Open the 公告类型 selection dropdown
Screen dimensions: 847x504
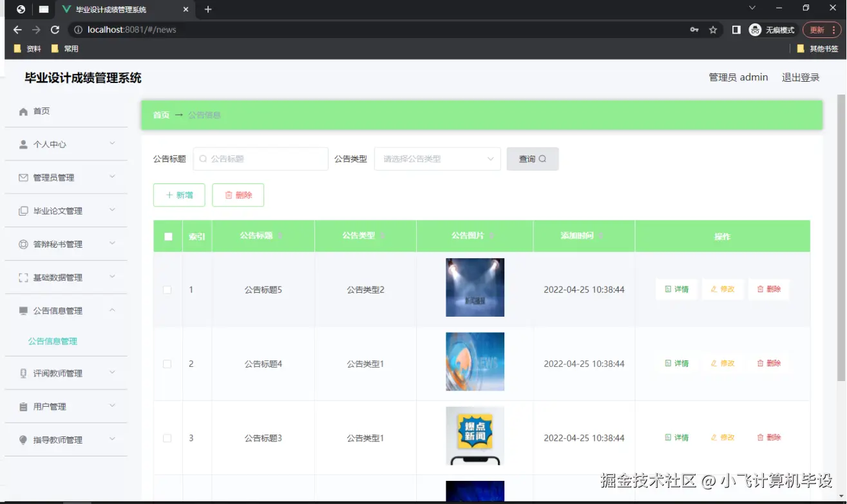(437, 158)
